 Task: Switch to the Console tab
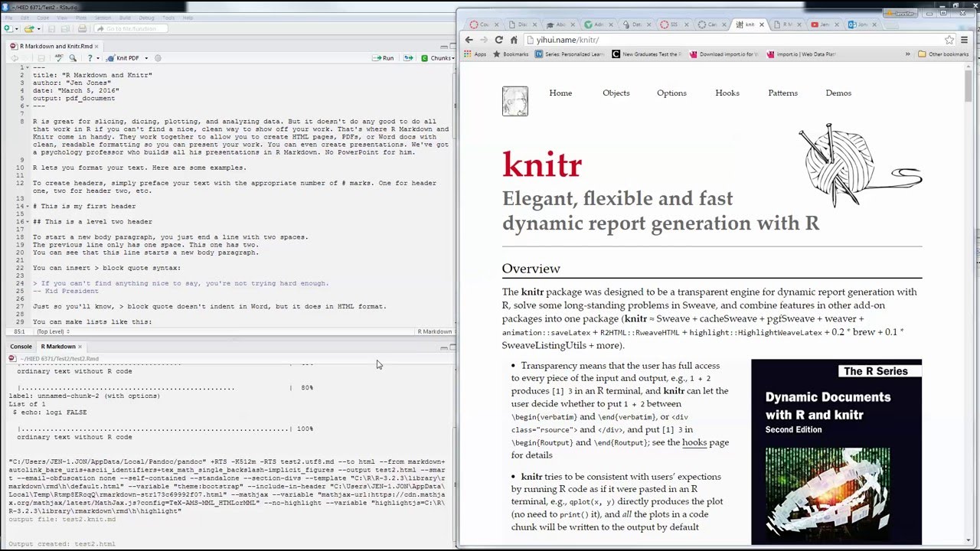(21, 347)
